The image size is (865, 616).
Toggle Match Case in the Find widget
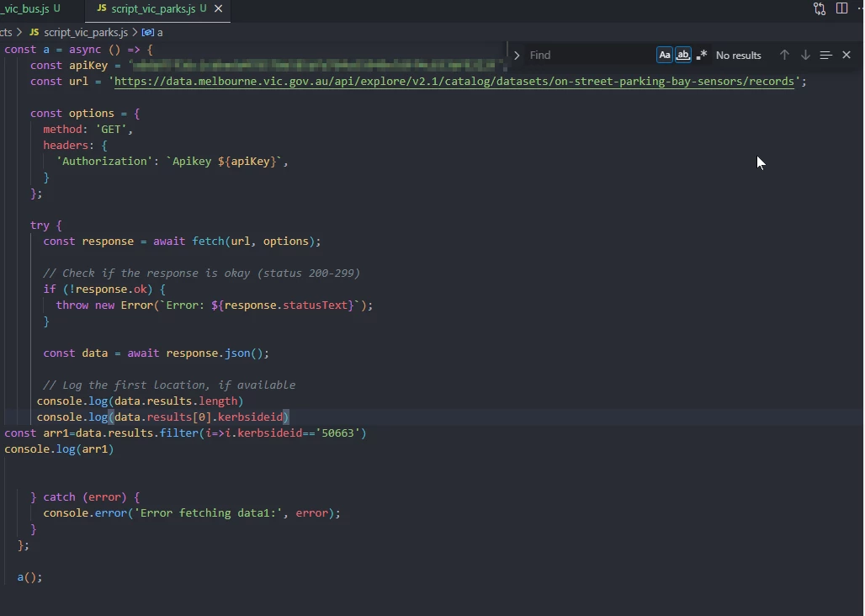(665, 55)
